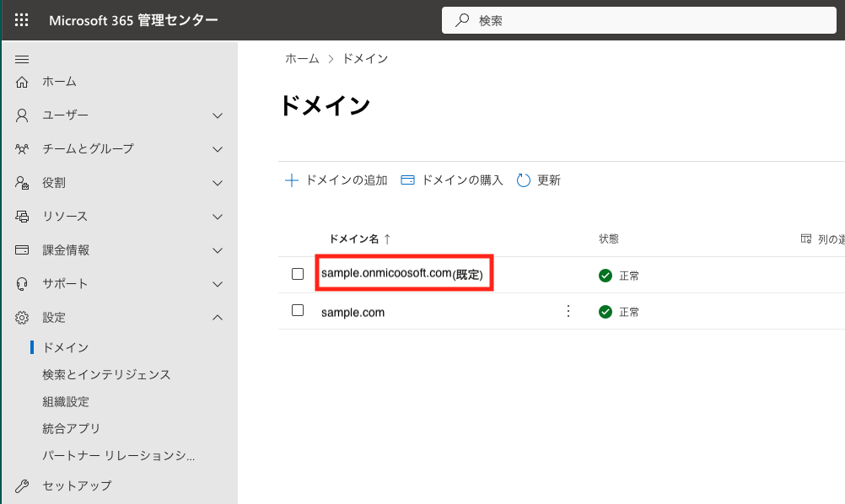Open 組織設定 in the sidebar

tap(66, 402)
